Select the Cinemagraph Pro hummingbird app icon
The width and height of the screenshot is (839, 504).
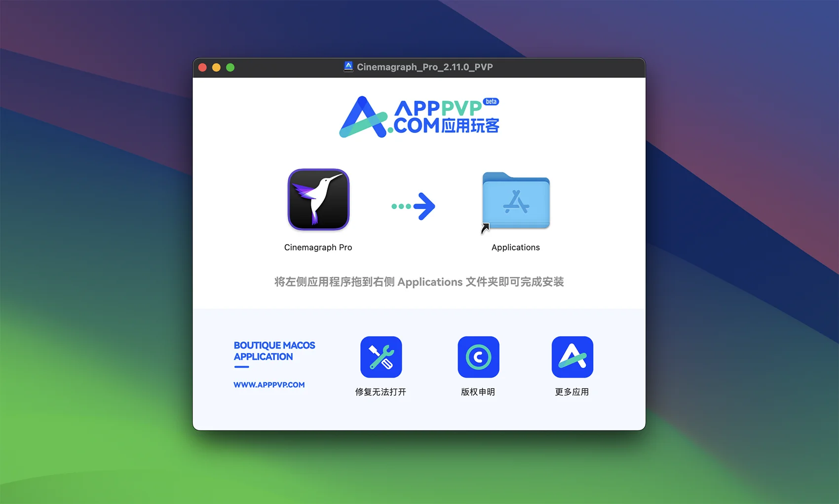(318, 199)
